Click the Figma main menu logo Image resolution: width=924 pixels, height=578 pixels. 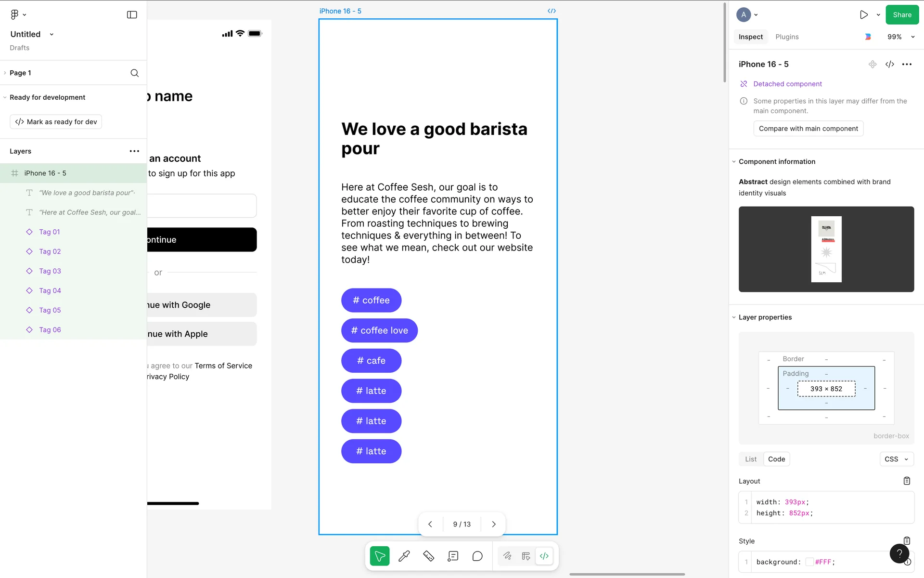pos(14,14)
